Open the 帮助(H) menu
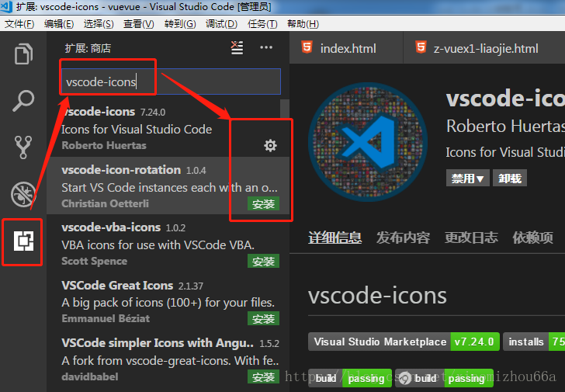The image size is (565, 392). [303, 24]
